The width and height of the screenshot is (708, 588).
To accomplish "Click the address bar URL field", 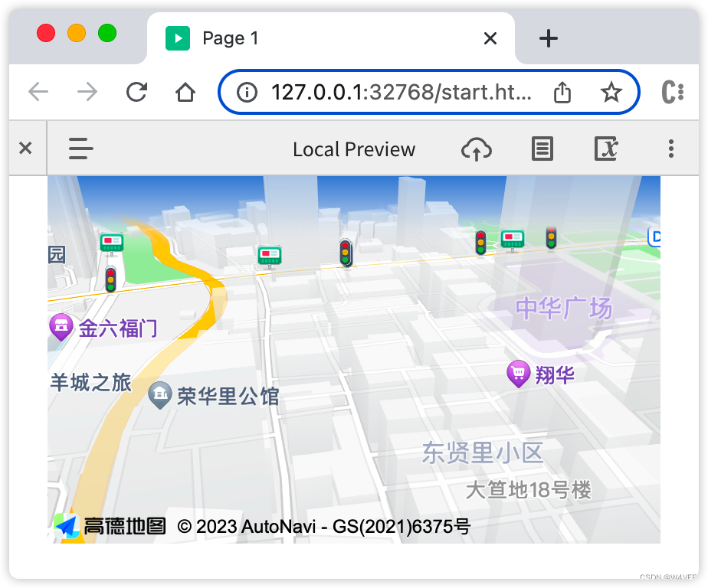I will pyautogui.click(x=400, y=93).
